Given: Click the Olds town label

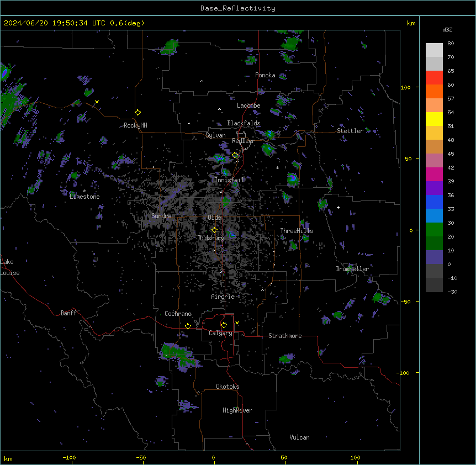Looking at the screenshot, I should pos(214,218).
